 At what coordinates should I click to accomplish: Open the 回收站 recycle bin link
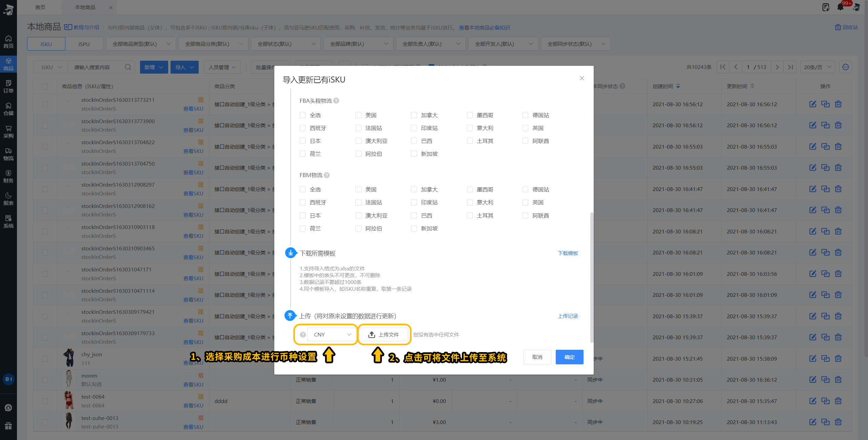[x=847, y=27]
